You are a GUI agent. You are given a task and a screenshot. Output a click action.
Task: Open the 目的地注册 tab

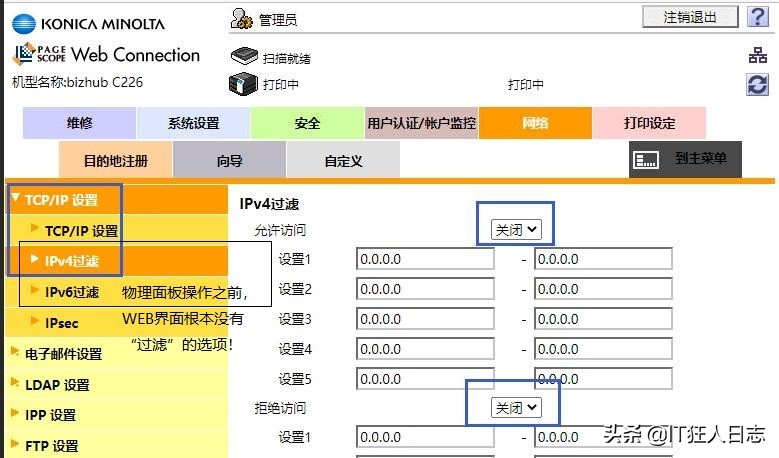pos(116,160)
